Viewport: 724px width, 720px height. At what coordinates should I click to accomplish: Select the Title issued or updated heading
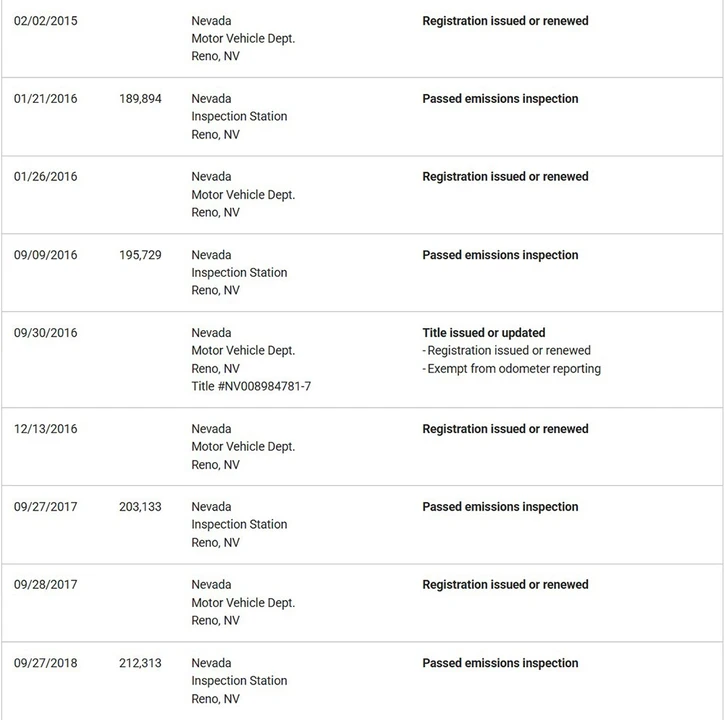[483, 333]
